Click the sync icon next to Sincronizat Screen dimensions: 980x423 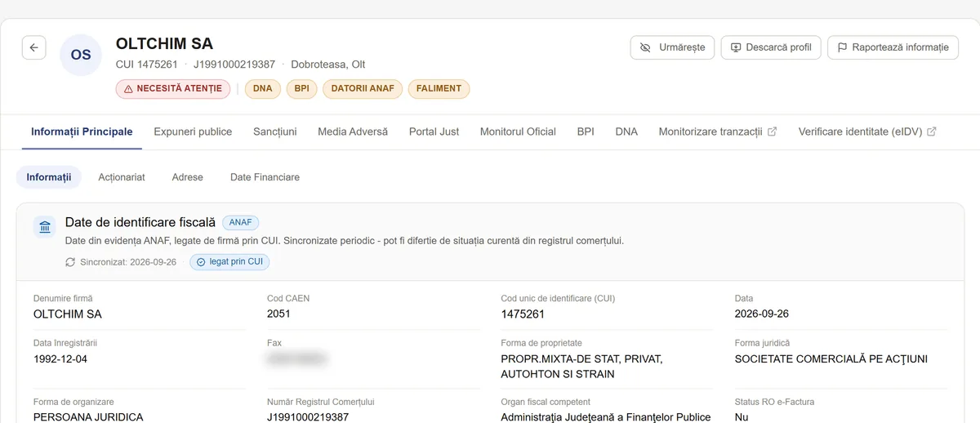(x=70, y=262)
